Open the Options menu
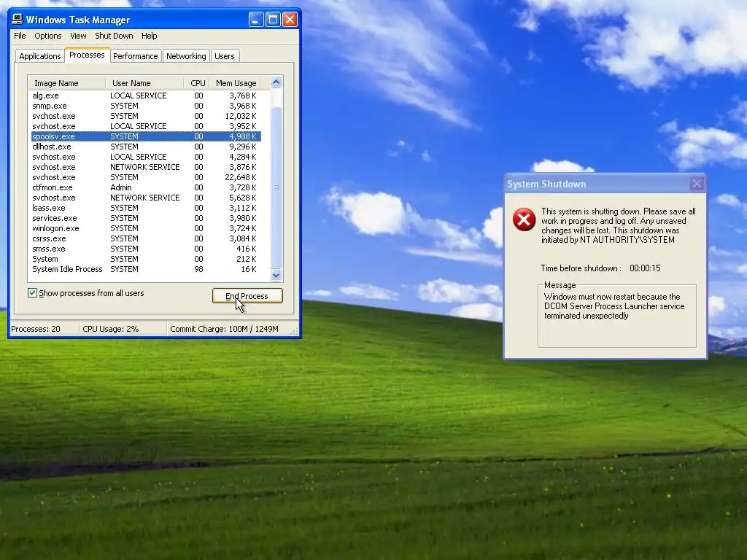Screen dimensions: 747x560 tap(47, 36)
